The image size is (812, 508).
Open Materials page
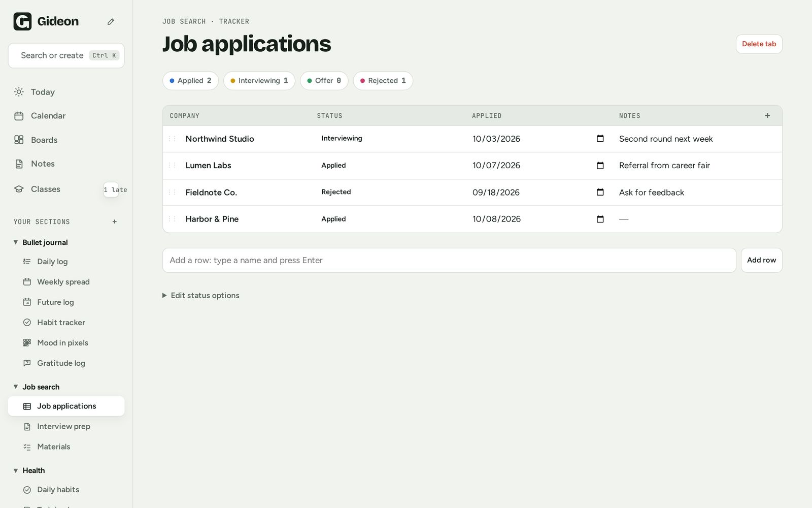pyautogui.click(x=66, y=447)
